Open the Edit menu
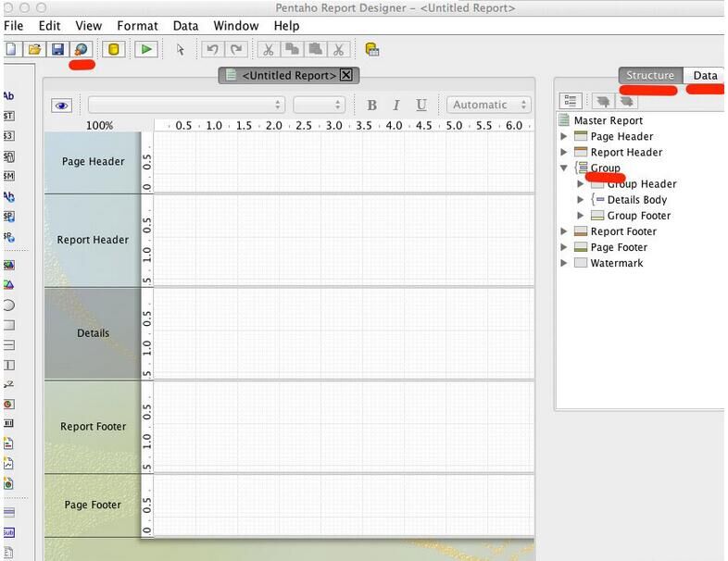The width and height of the screenshot is (728, 561). click(50, 26)
